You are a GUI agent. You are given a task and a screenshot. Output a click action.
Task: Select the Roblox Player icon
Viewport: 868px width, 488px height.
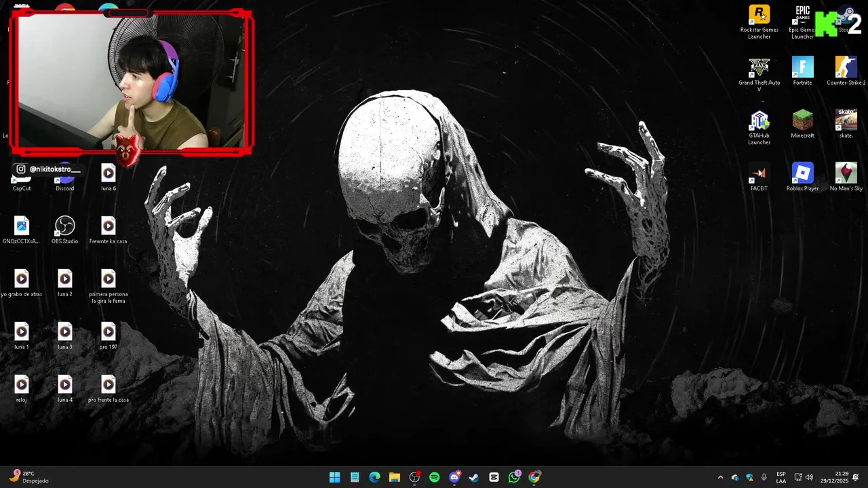pyautogui.click(x=802, y=177)
